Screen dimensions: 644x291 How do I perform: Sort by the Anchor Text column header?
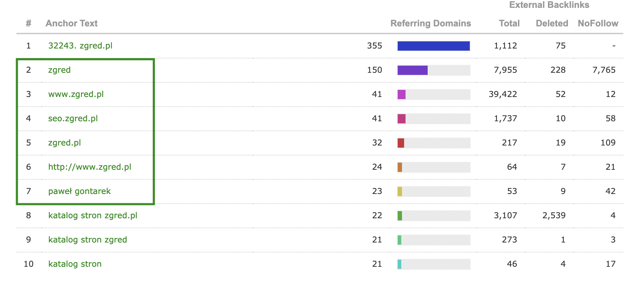[x=71, y=24]
